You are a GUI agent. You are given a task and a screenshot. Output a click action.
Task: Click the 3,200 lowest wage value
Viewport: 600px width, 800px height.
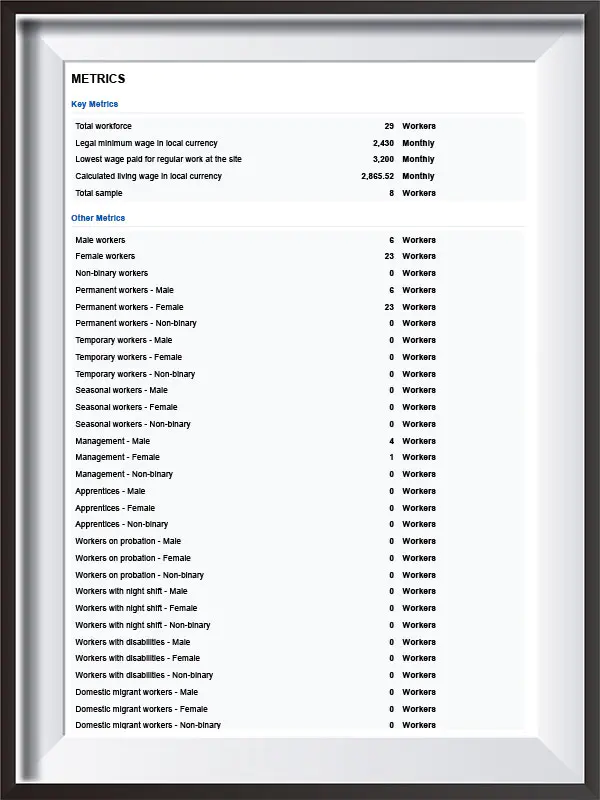(x=383, y=159)
